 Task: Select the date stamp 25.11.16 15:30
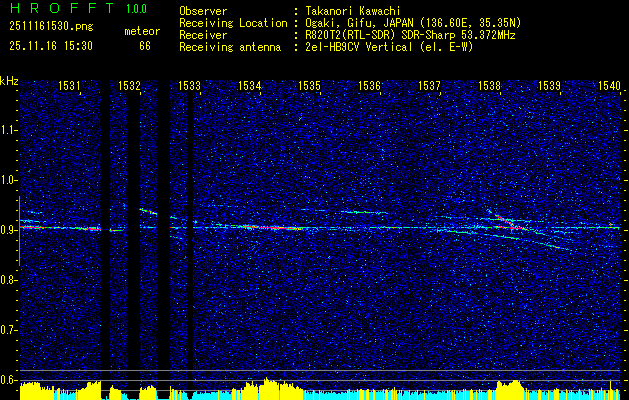51,46
